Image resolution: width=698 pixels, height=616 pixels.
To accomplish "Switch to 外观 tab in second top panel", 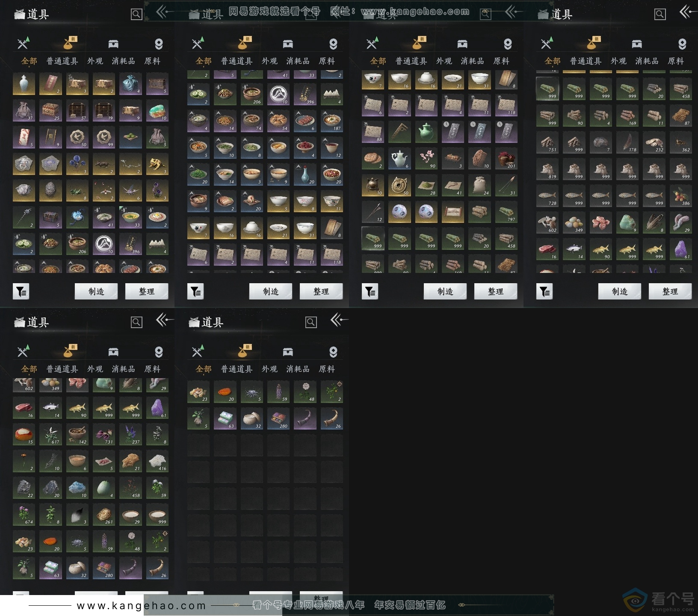I will tap(269, 61).
